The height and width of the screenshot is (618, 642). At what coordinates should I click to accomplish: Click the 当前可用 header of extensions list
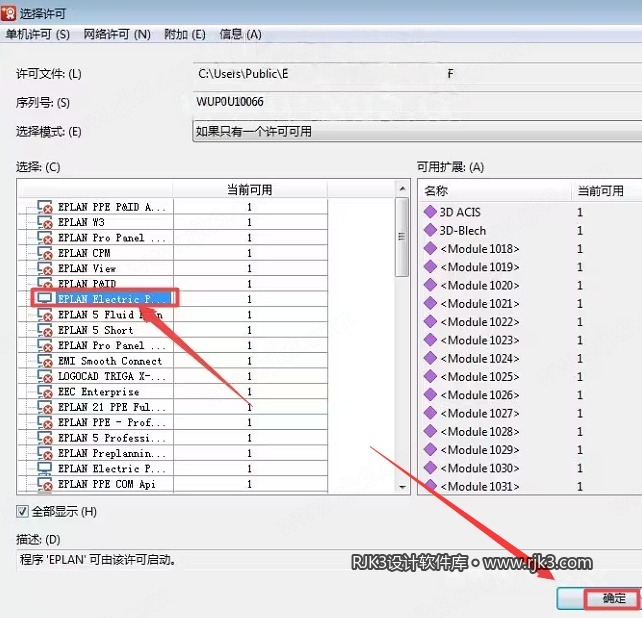[607, 191]
